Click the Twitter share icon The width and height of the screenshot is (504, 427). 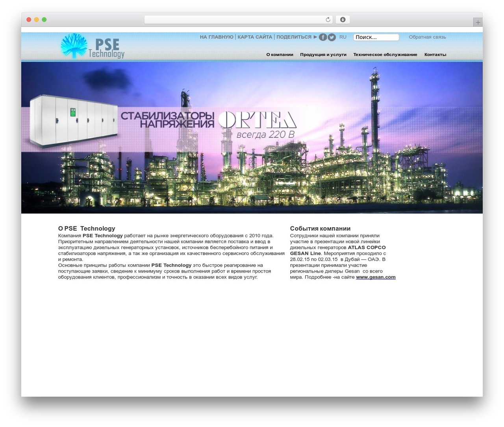[332, 37]
